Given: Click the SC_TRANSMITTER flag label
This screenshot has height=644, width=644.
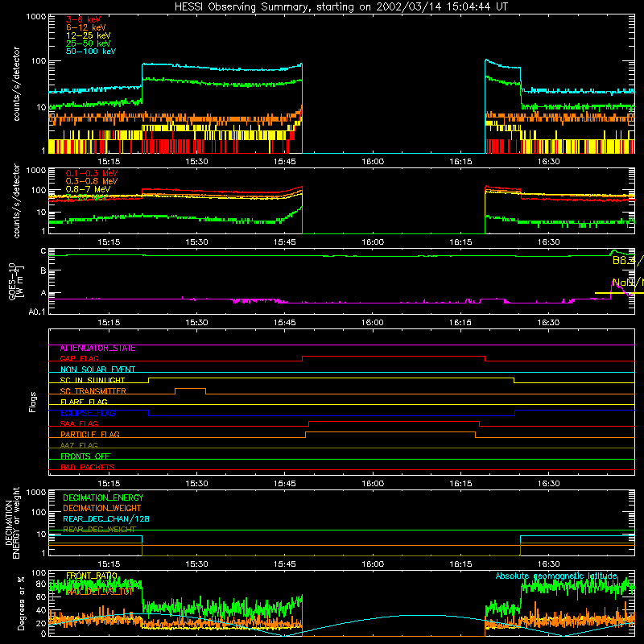Looking at the screenshot, I should click(93, 390).
